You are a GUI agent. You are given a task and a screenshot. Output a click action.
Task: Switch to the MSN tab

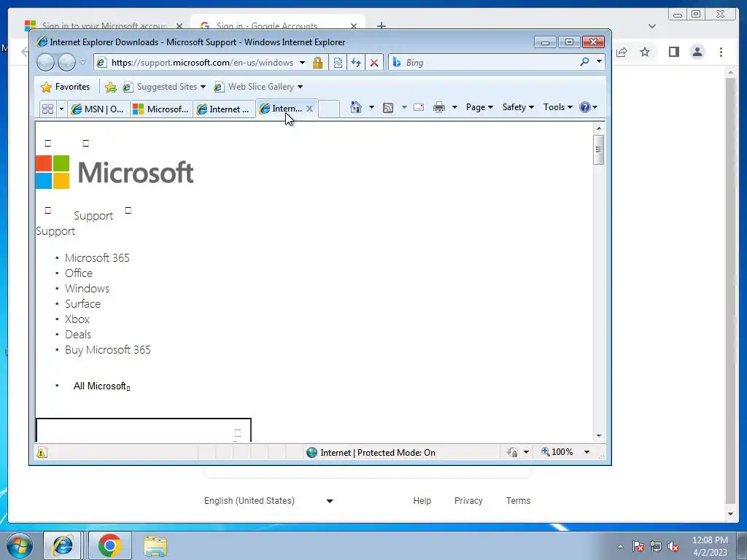[98, 109]
